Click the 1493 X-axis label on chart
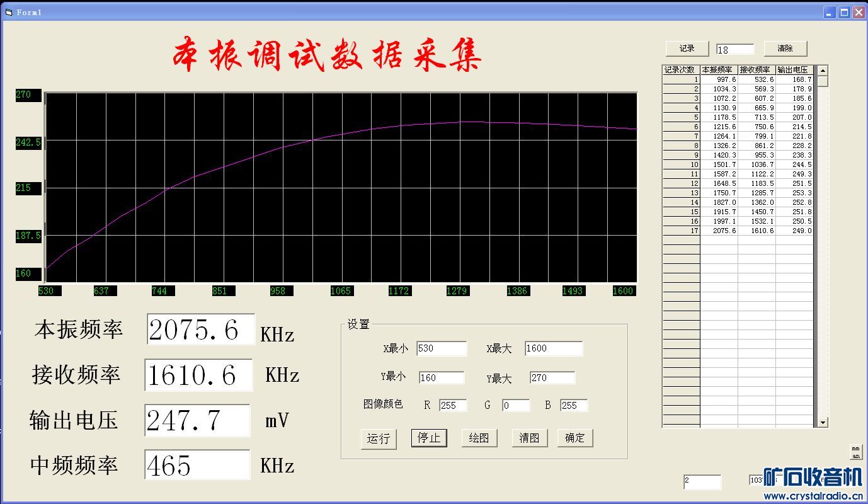 [x=573, y=291]
